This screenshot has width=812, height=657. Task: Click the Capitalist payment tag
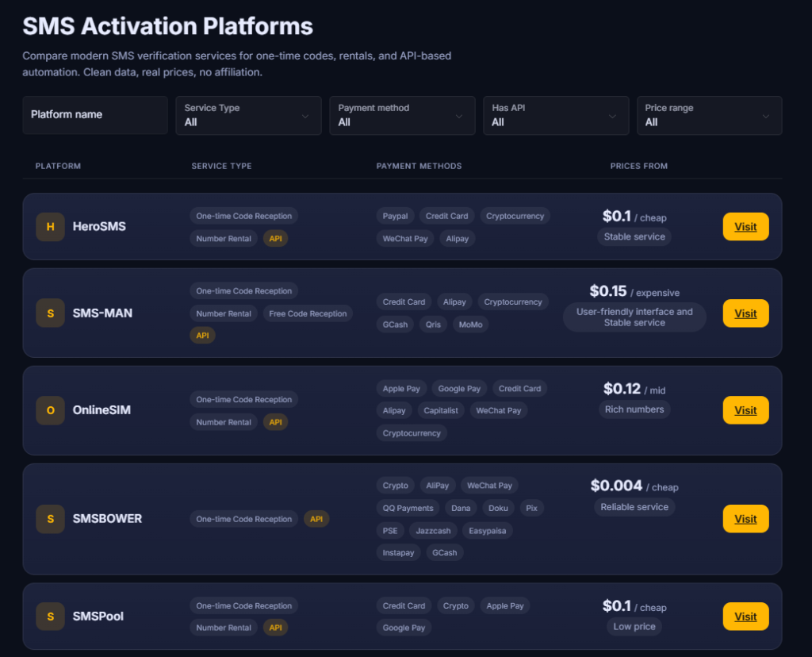pyautogui.click(x=441, y=411)
